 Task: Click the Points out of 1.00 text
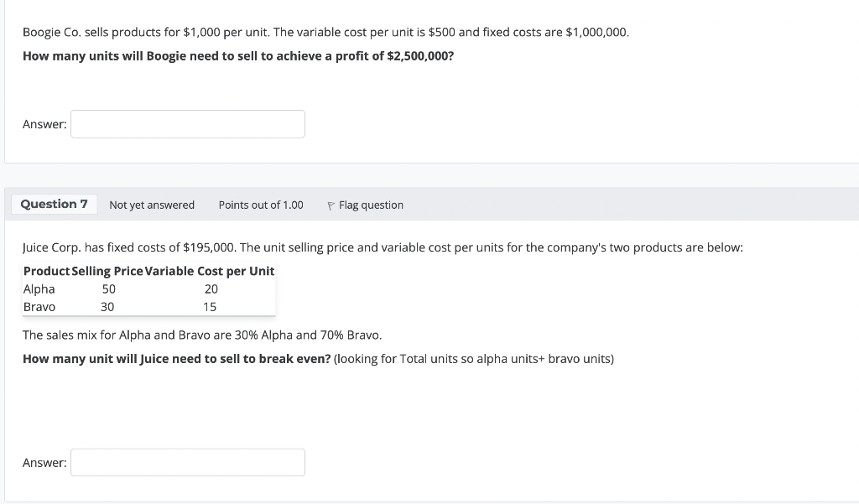[261, 205]
